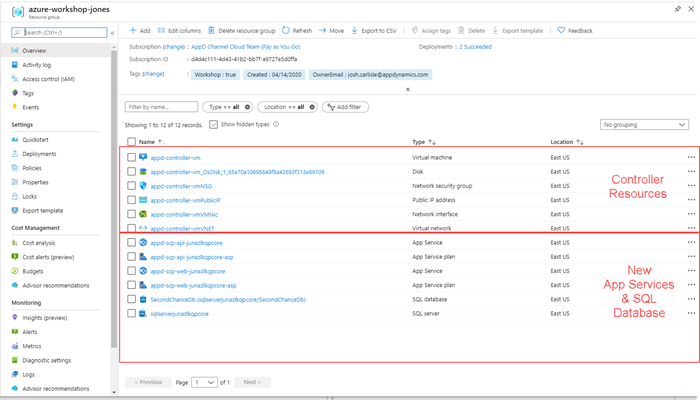The height and width of the screenshot is (400, 700).
Task: Click the Cost analysis icon
Action: point(15,243)
